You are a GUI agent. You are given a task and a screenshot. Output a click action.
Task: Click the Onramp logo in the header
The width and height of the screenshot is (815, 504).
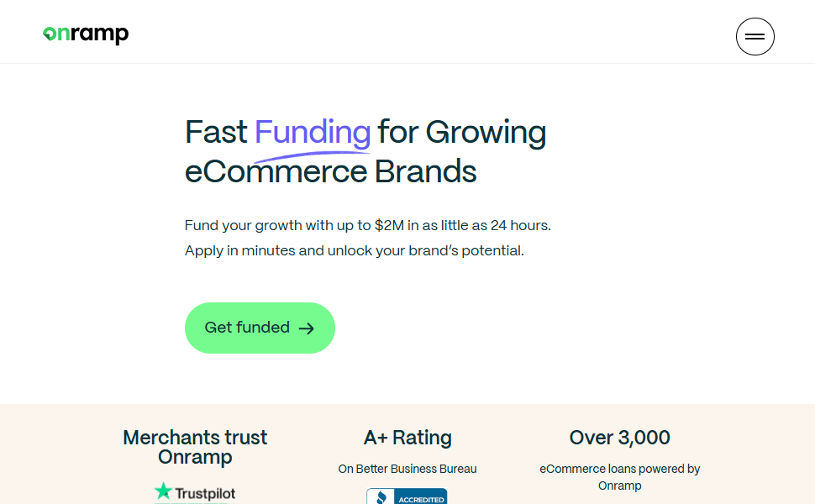tap(85, 34)
